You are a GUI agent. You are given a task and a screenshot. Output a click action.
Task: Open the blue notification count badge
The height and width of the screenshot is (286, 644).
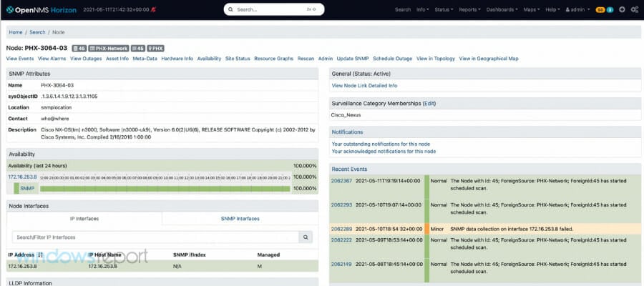[610, 9]
